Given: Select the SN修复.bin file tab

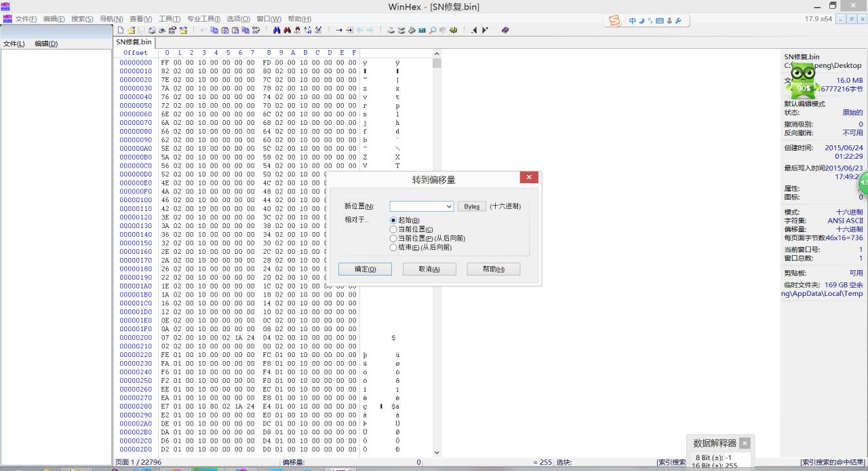Looking at the screenshot, I should [134, 42].
